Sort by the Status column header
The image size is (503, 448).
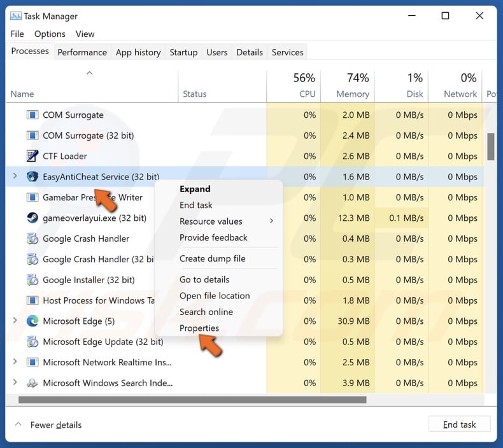(x=222, y=86)
